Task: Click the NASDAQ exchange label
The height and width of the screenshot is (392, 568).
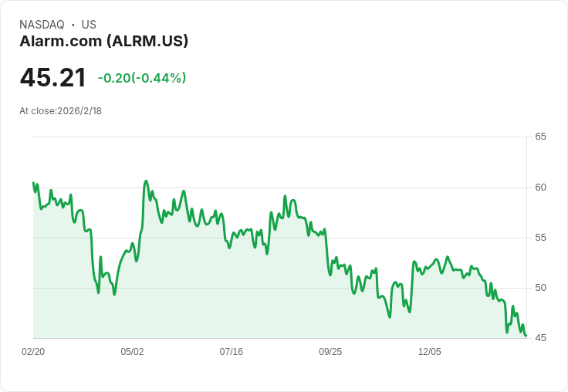Action: [42, 25]
